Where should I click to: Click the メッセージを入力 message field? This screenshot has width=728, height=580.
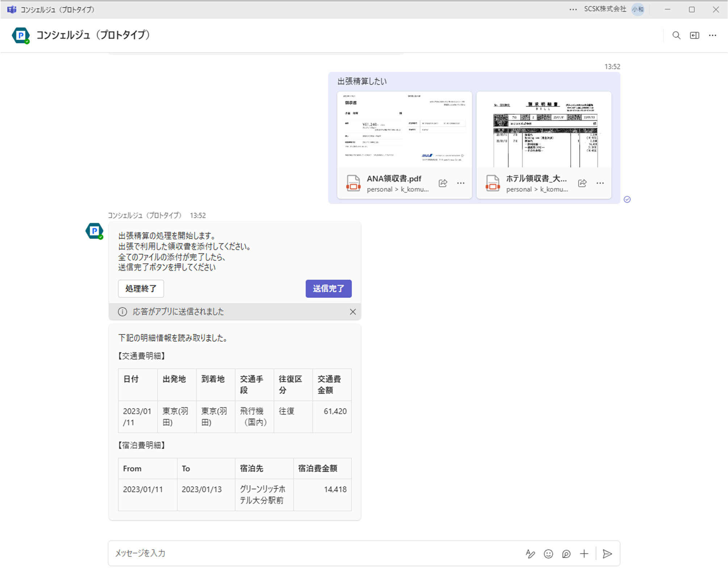coord(254,554)
